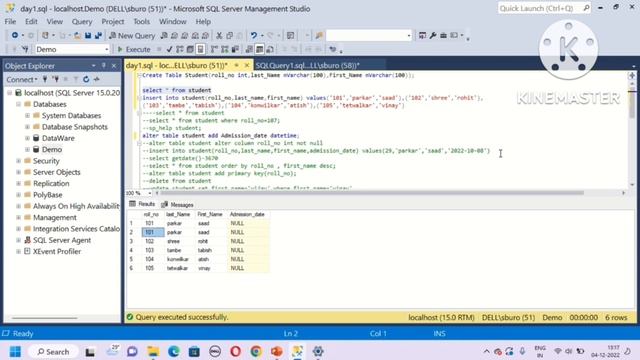Open the Help menu
Image resolution: width=640 pixels, height=360 pixels.
[x=203, y=22]
